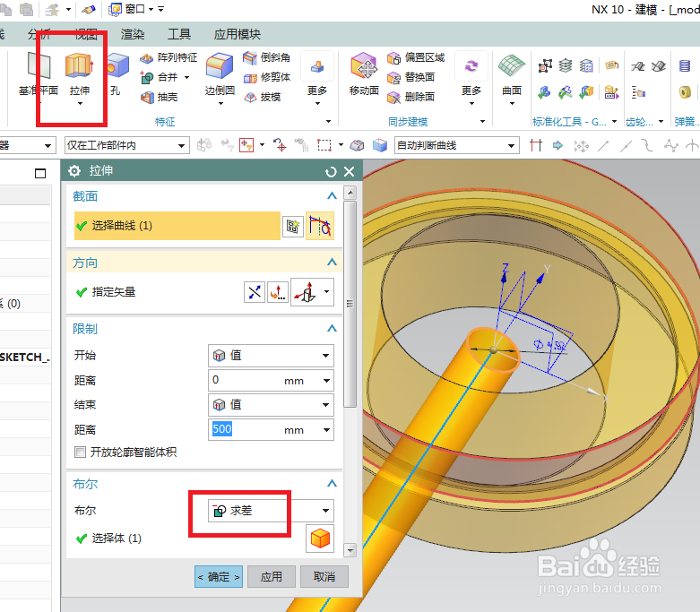
Task: Collapse the 限制 section
Action: (332, 329)
